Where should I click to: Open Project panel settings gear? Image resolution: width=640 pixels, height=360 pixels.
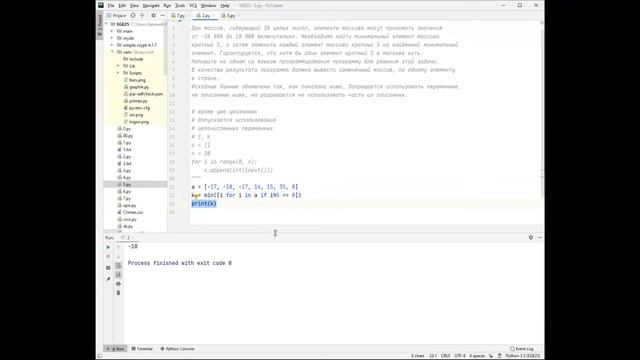tap(153, 16)
